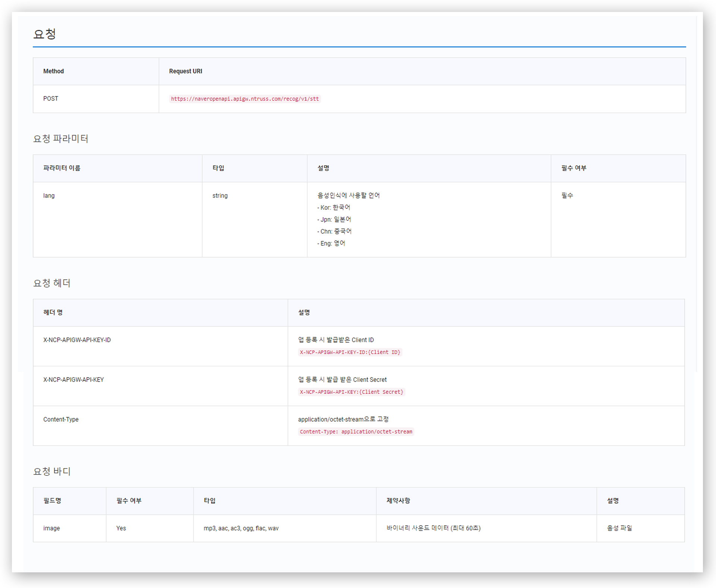716x588 pixels.
Task: Click the image field name cell
Action: point(51,528)
